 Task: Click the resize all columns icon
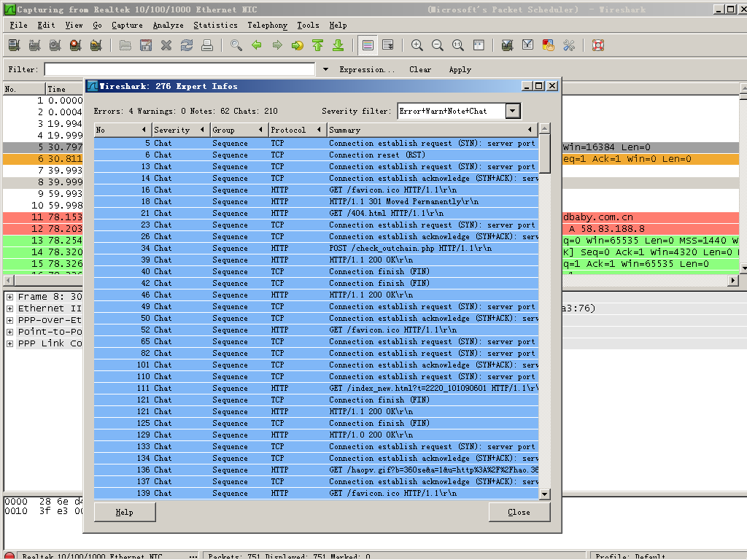point(479,45)
